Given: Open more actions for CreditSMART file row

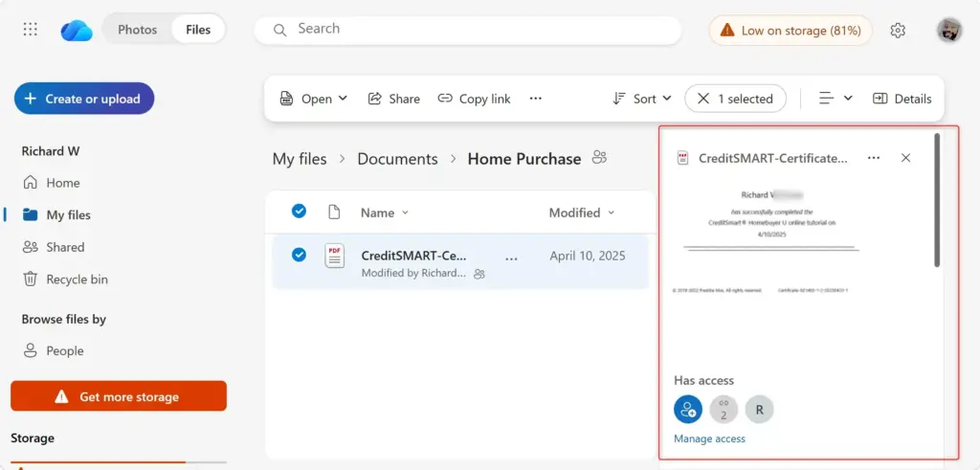Looking at the screenshot, I should pos(511,258).
